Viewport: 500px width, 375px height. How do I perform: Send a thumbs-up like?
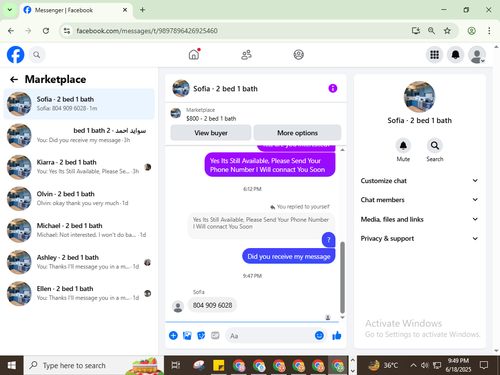(337, 335)
